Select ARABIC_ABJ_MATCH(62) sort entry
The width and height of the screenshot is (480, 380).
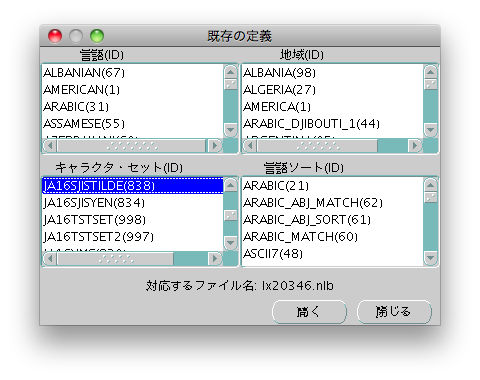click(x=333, y=203)
